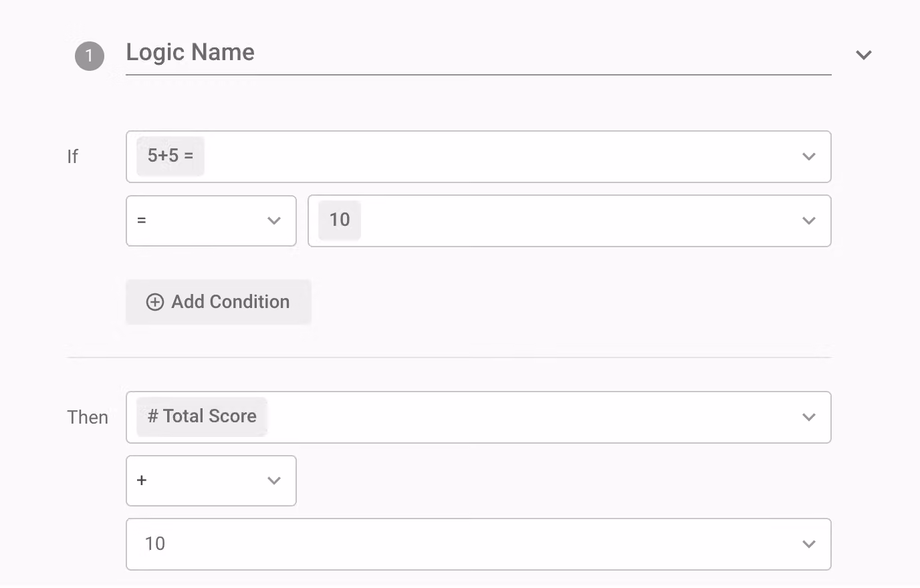Click the Logic Name text field
Viewport: 920px width, 588px height.
[478, 53]
